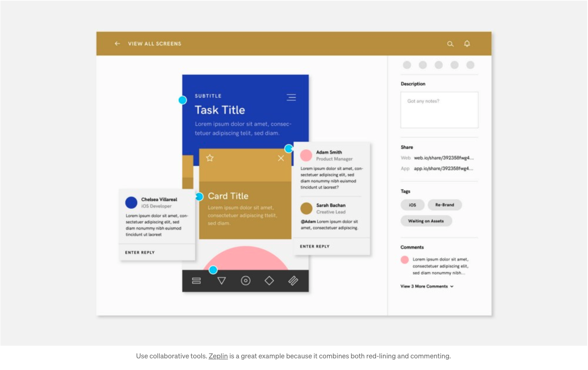Select the comment pin beside the Subtitle header
588x370 pixels.
[x=182, y=100]
